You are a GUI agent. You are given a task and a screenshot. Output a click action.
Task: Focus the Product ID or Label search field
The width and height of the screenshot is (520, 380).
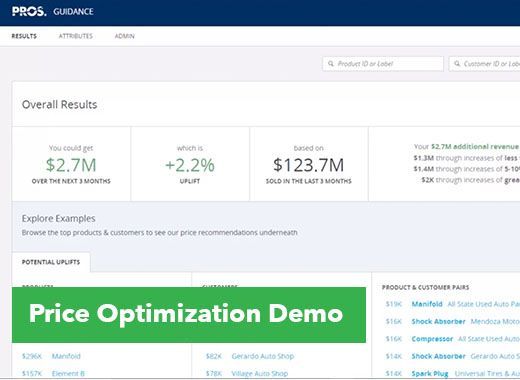[383, 63]
